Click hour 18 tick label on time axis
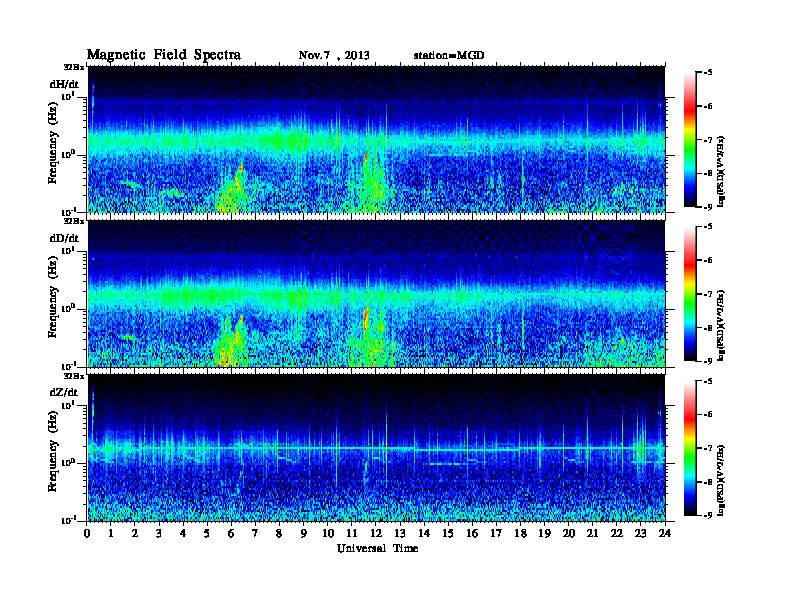The width and height of the screenshot is (792, 612). point(520,534)
